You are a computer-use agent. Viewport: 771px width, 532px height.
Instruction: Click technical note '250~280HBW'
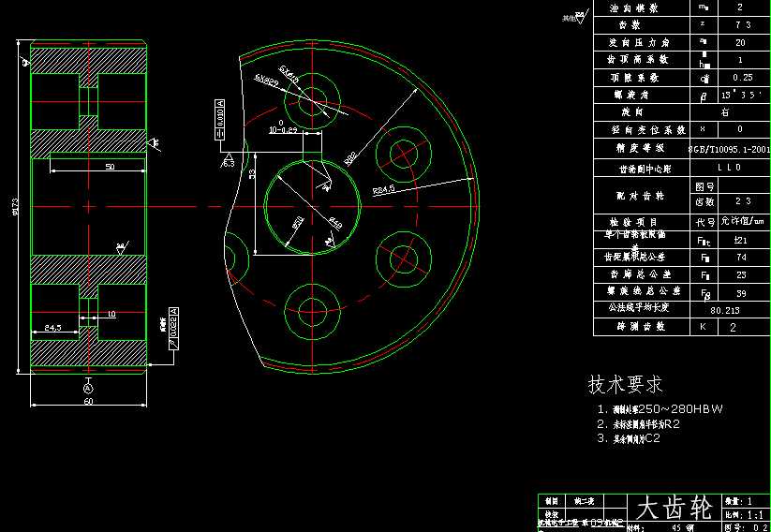(681, 409)
